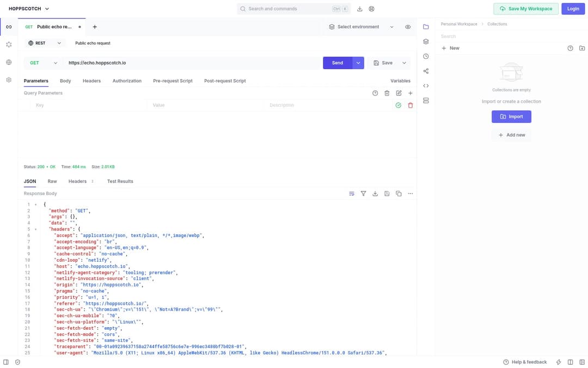This screenshot has height=368, width=588.
Task: Open the History clock panel icon
Action: point(426,56)
